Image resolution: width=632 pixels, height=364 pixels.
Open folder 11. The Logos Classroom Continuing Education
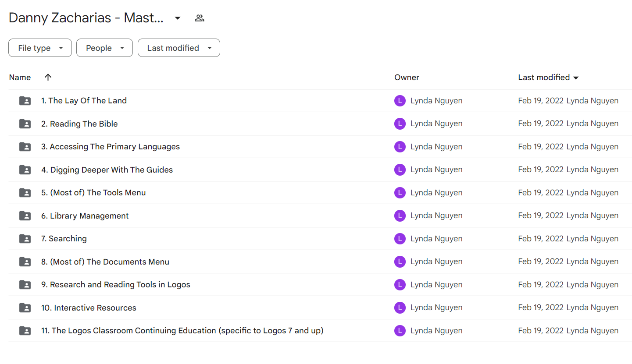point(182,331)
